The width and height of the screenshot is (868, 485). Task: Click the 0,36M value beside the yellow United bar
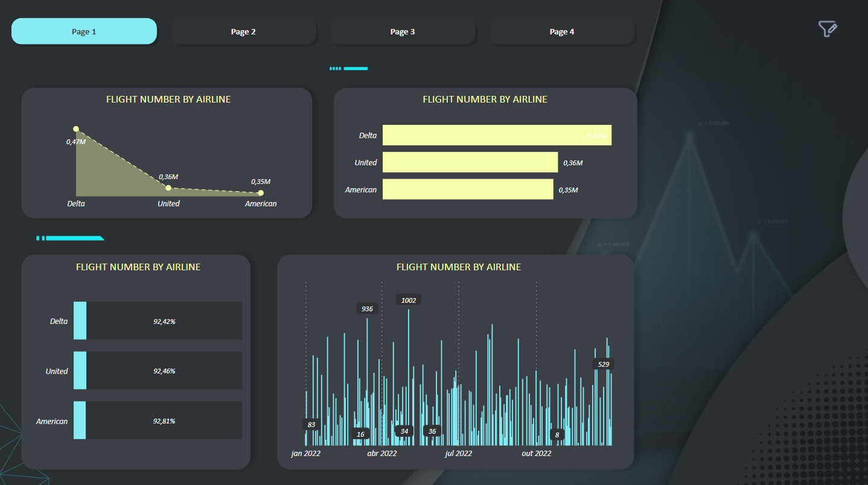pos(573,163)
